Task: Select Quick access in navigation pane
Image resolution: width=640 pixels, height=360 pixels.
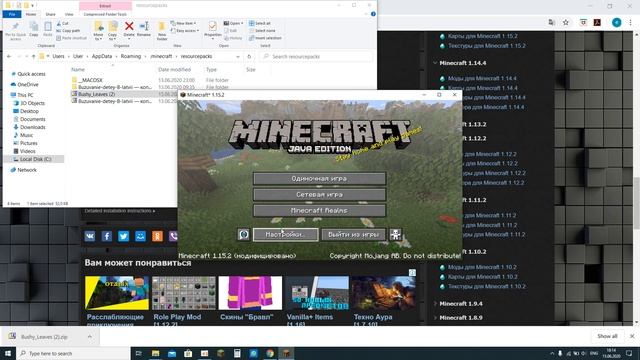Action: tap(31, 74)
